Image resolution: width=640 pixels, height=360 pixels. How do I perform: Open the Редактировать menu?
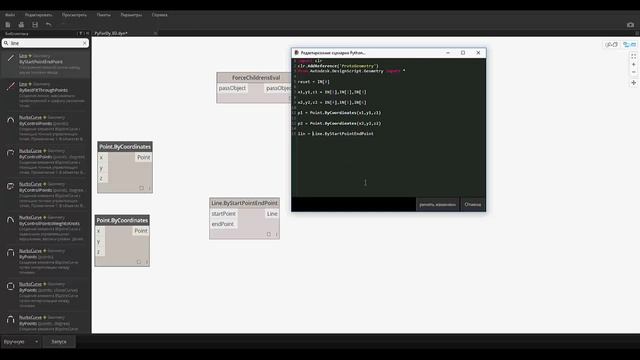coord(38,15)
